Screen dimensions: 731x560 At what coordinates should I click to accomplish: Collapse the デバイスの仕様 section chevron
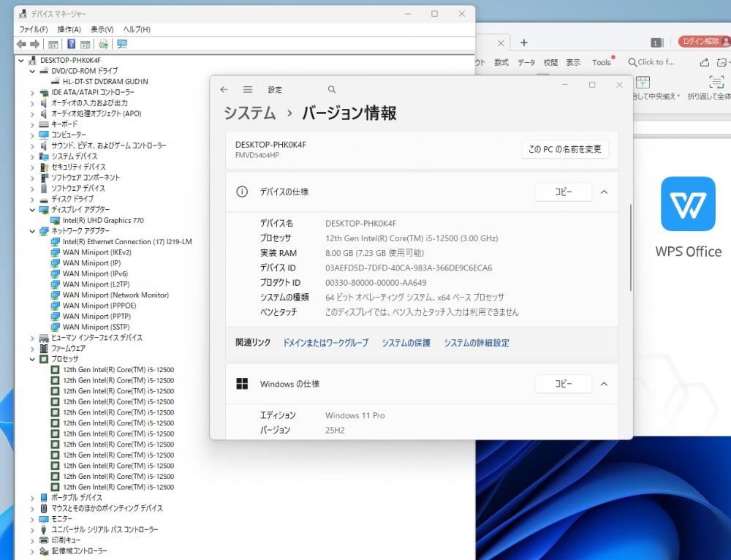click(605, 192)
